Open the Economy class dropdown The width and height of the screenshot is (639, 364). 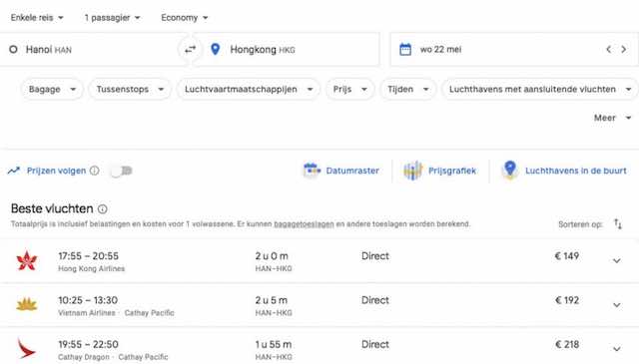(x=184, y=18)
